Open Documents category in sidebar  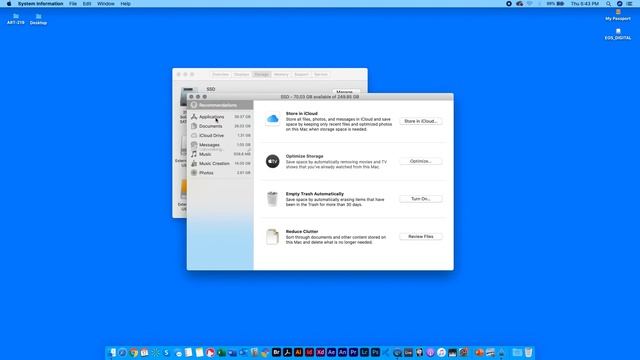click(220, 126)
